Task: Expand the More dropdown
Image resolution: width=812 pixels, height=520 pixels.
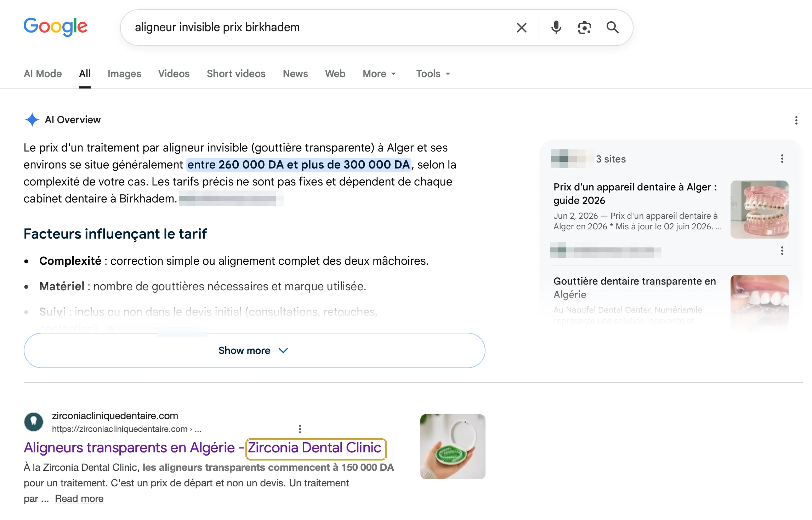Action: tap(379, 74)
